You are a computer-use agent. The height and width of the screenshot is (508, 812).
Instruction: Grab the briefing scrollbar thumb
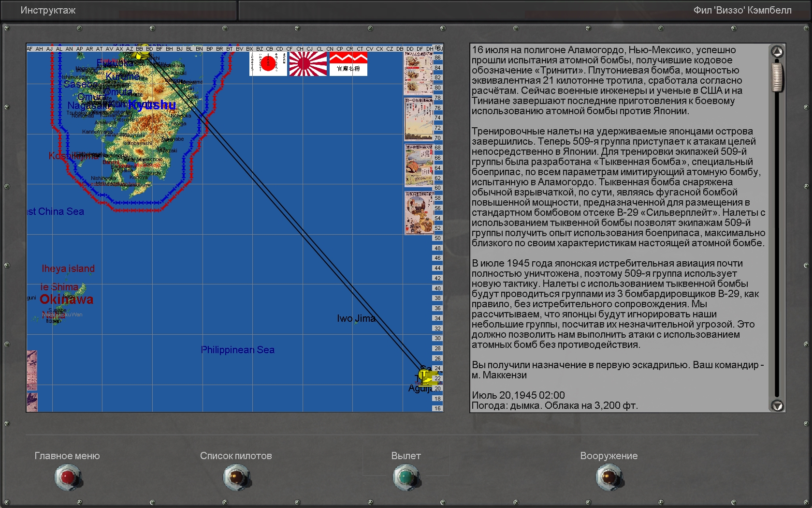777,76
